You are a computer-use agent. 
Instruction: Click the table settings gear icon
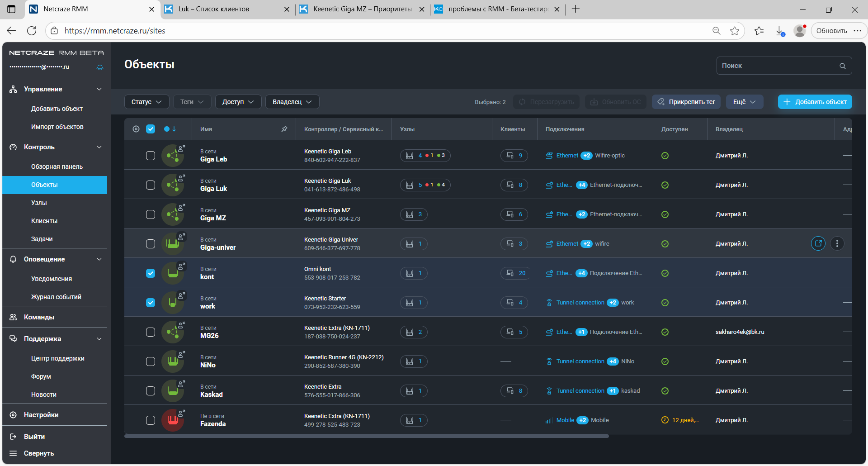(x=136, y=129)
